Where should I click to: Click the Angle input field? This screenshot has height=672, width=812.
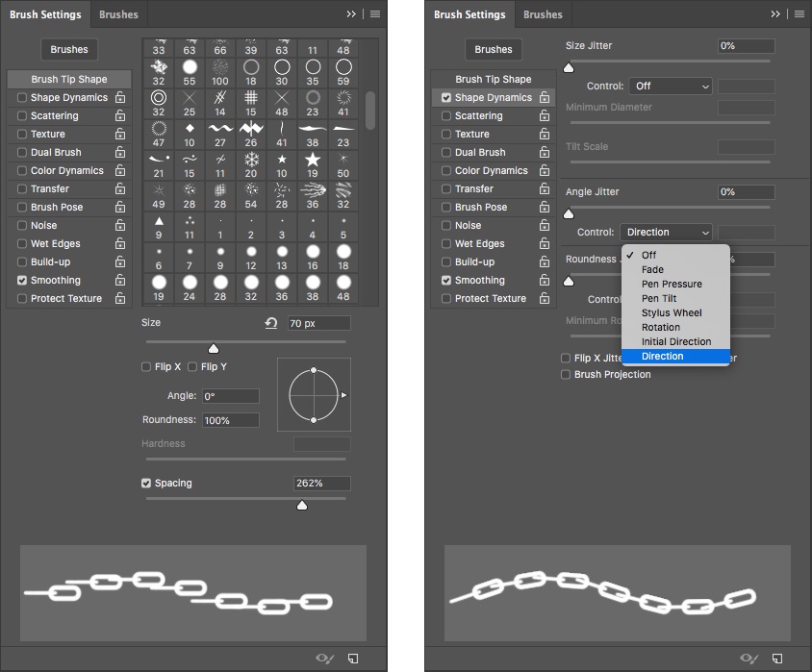point(230,396)
